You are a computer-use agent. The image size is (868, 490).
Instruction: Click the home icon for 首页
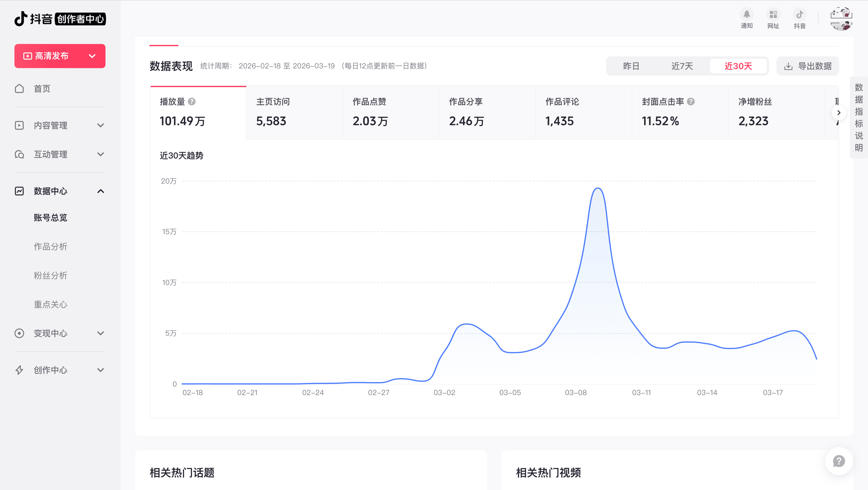pos(19,89)
